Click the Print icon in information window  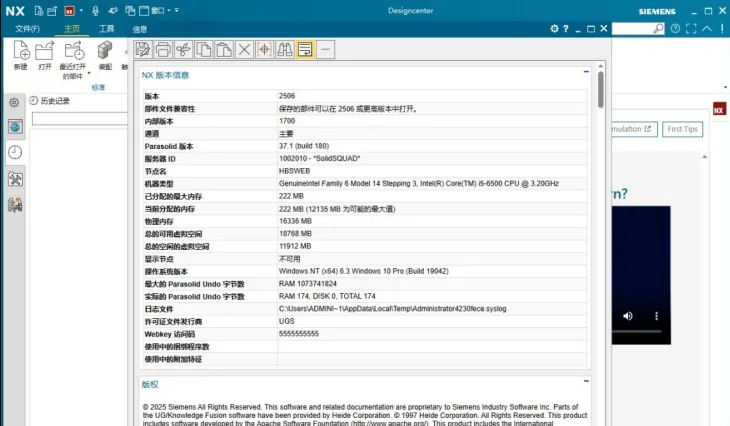[163, 49]
